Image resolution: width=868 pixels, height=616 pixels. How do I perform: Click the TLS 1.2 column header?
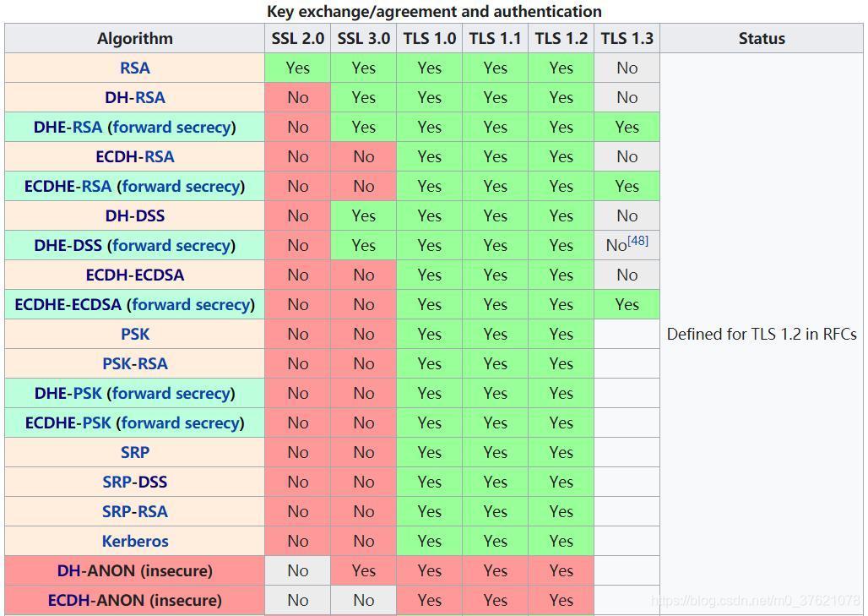pyautogui.click(x=561, y=38)
